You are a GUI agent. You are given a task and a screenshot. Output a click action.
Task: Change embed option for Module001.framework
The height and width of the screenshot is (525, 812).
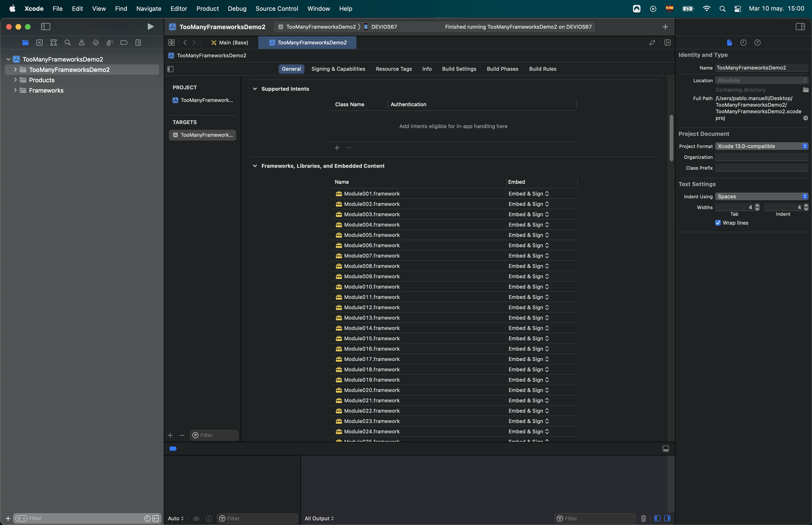pyautogui.click(x=528, y=194)
